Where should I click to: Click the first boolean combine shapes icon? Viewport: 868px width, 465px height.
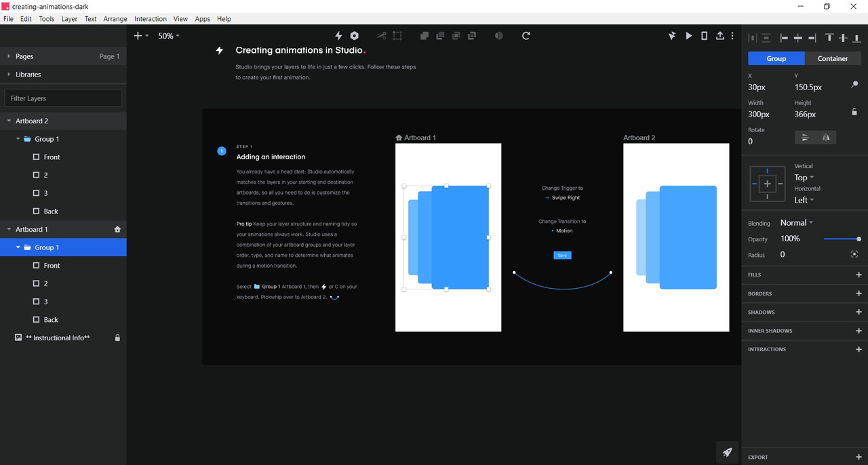pyautogui.click(x=424, y=36)
